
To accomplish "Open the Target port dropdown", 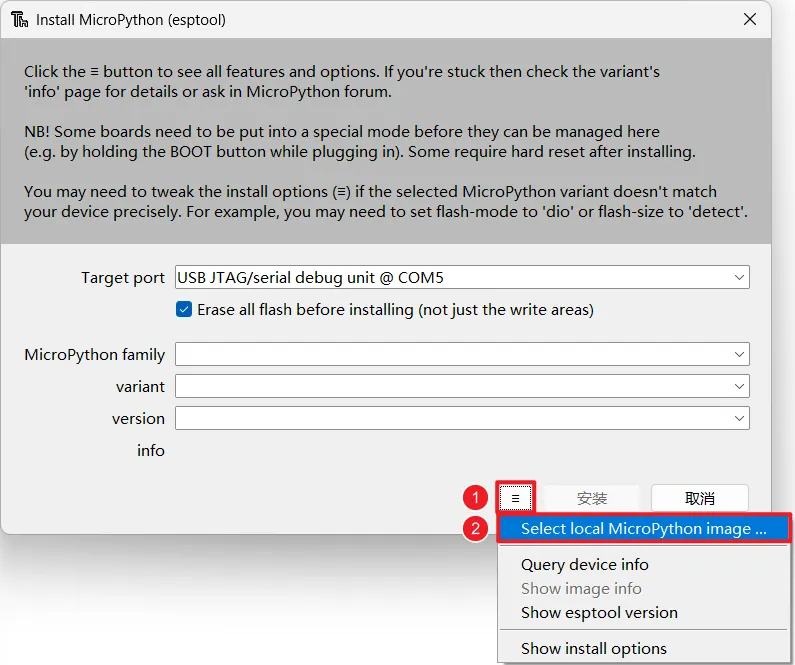I will point(462,277).
